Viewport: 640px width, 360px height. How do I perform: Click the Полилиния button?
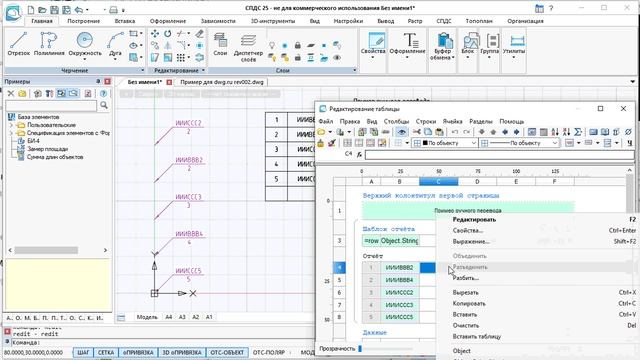[49, 44]
